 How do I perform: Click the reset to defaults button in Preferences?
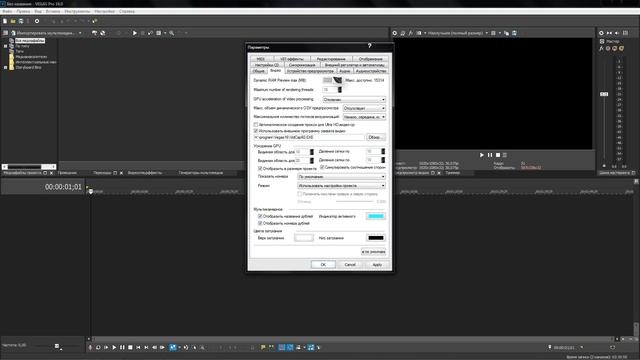[x=373, y=252]
